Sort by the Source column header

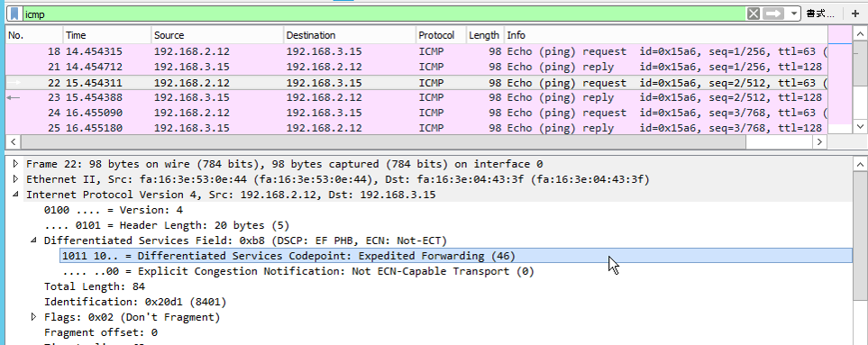pyautogui.click(x=217, y=35)
